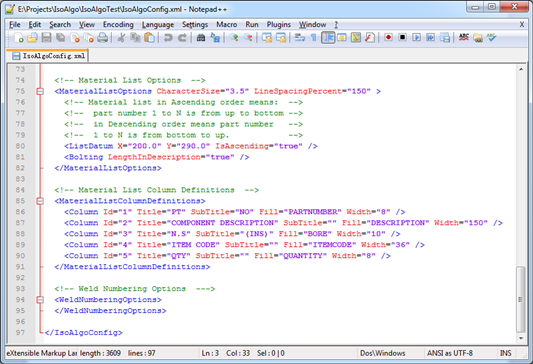Open the function list icon

click(x=370, y=37)
